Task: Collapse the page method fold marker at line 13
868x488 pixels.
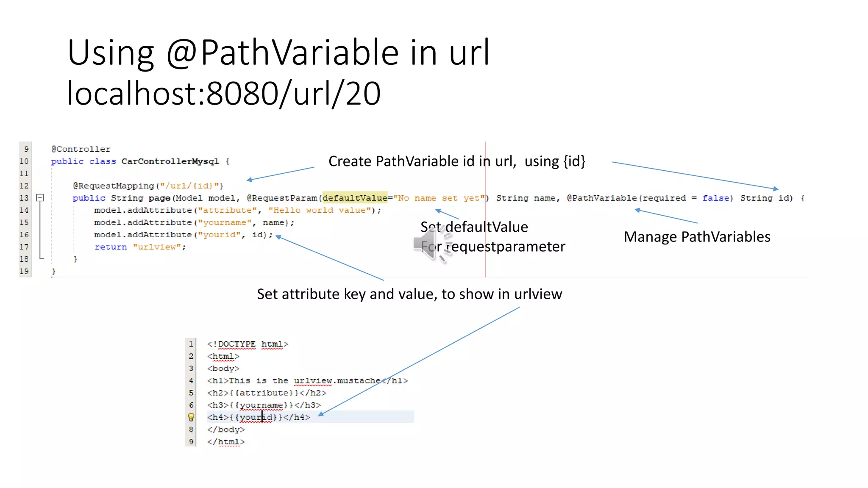Action: pos(40,198)
